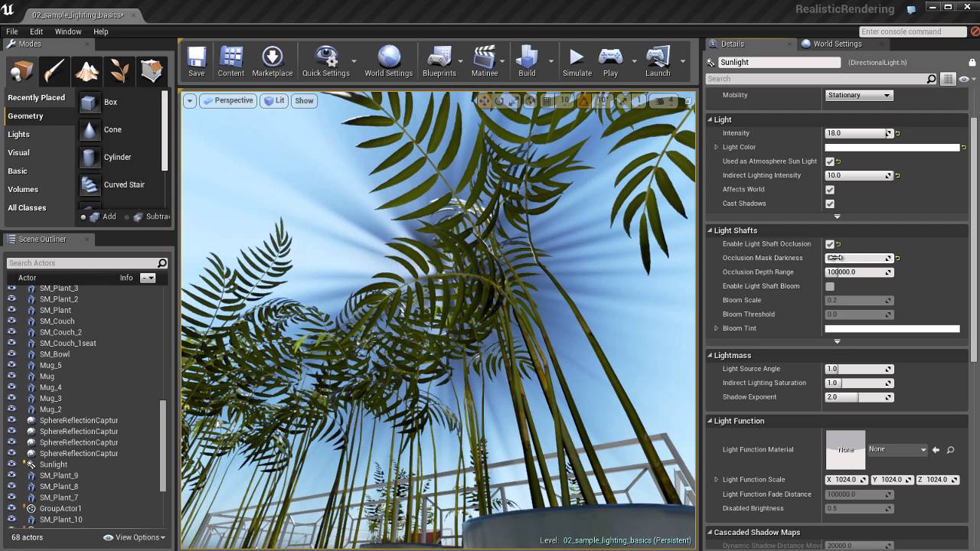Screen dimensions: 980x551
Task: Click the Cone geometry icon
Action: [90, 130]
